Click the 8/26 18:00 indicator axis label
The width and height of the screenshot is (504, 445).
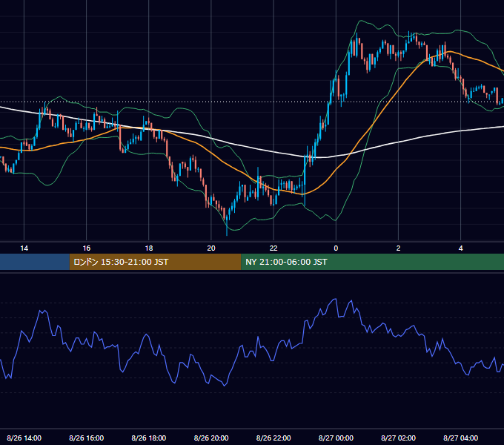149,438
